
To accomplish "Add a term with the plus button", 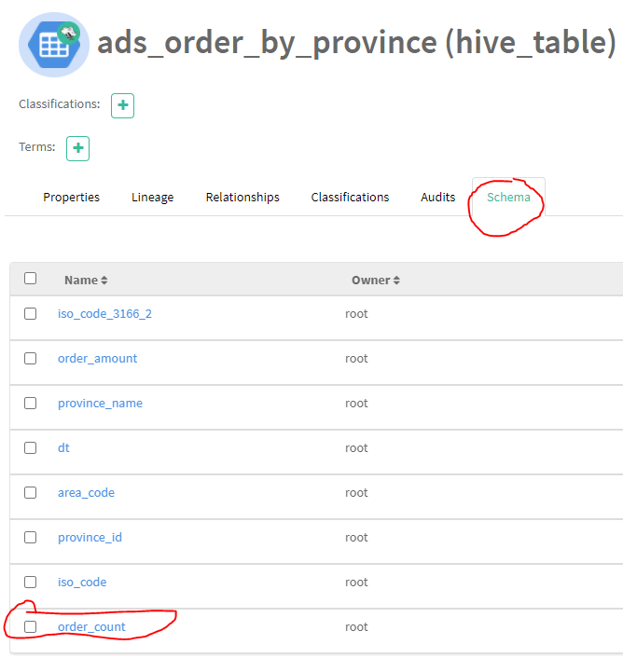I will (77, 148).
